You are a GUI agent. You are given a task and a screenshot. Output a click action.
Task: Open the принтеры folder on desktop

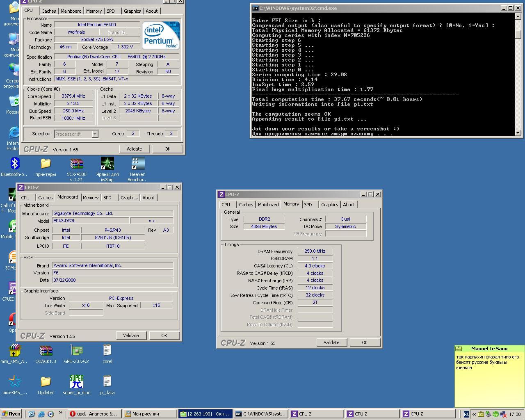(x=46, y=164)
